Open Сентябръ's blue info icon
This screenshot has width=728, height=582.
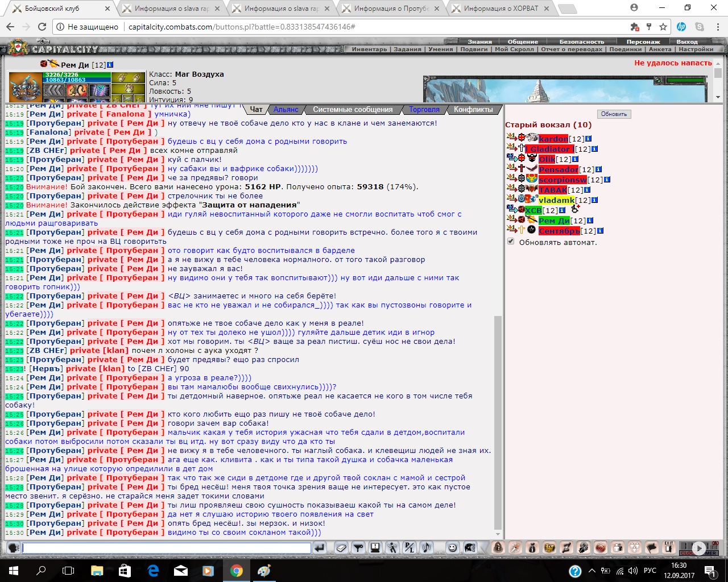tap(601, 231)
